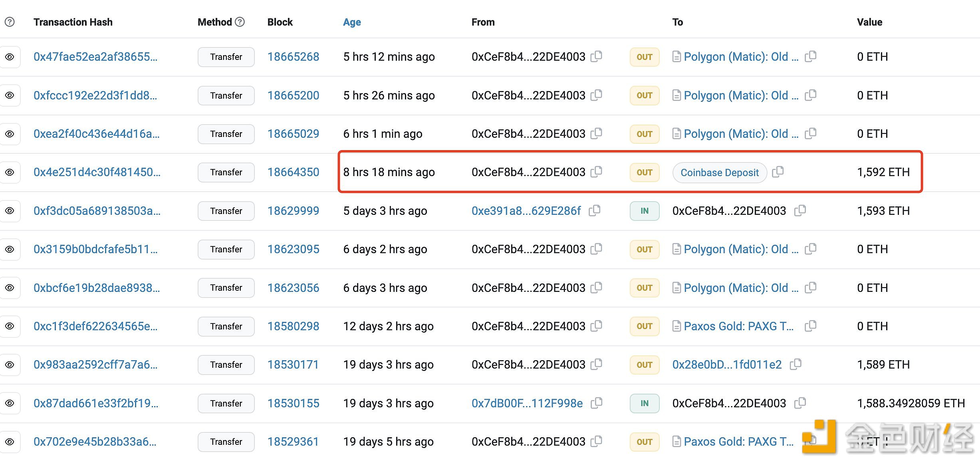The image size is (980, 460).
Task: Copy Paxos Gold To address in block 18580298 row
Action: click(x=810, y=326)
